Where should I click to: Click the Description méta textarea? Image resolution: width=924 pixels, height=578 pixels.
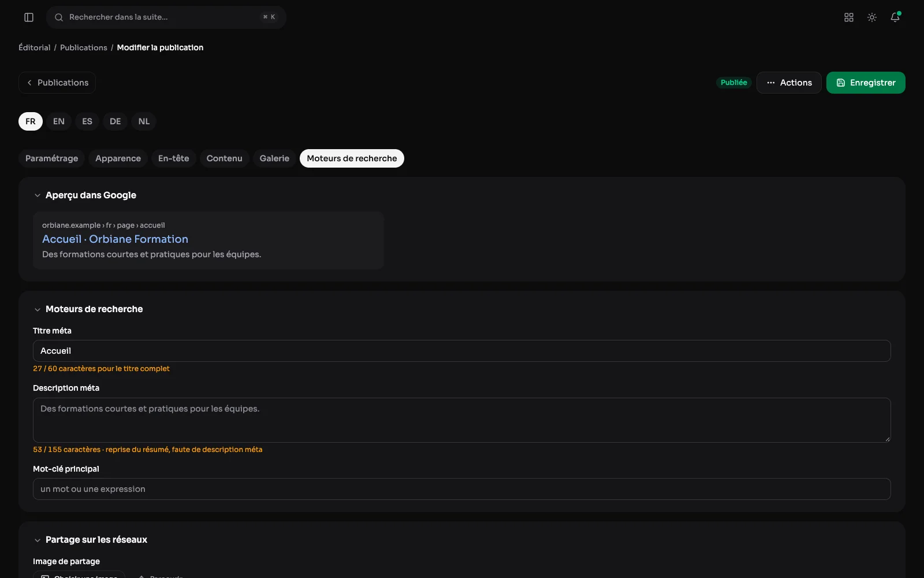click(462, 420)
